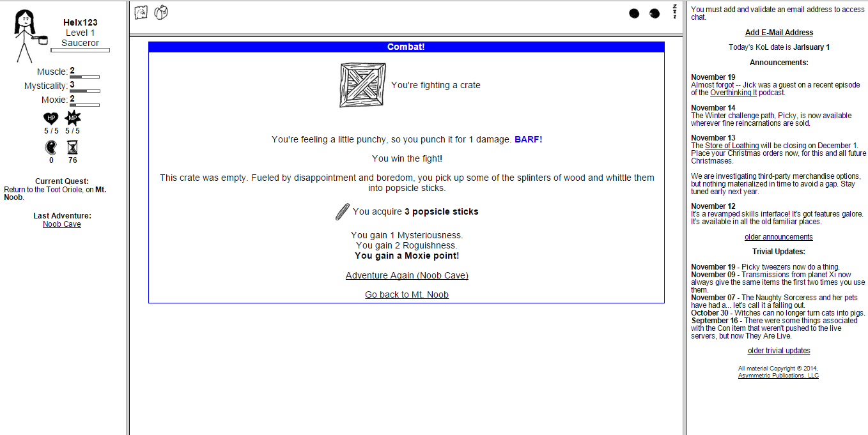Screen dimensions: 868x435
Task: Open the map icon in top toolbar
Action: coord(141,12)
